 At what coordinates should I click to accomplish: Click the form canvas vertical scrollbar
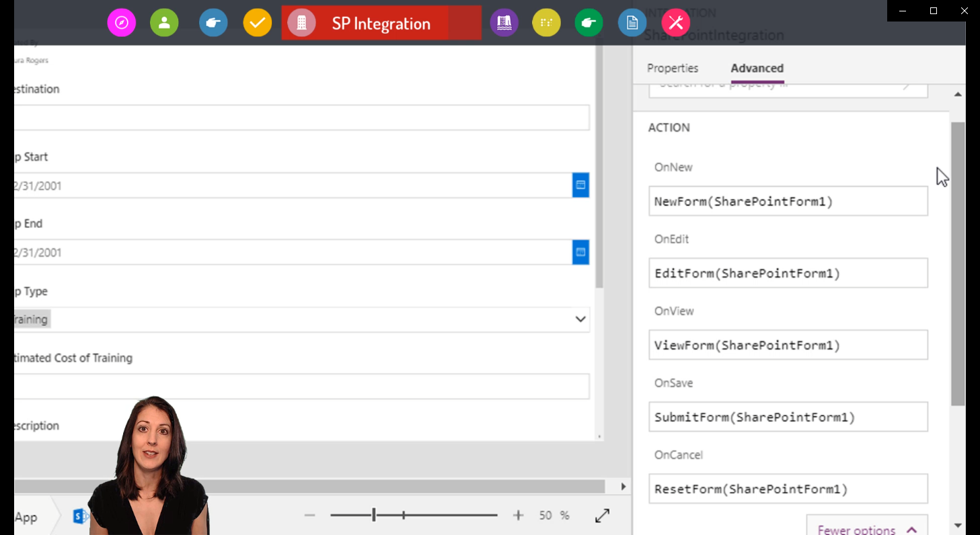point(599,168)
